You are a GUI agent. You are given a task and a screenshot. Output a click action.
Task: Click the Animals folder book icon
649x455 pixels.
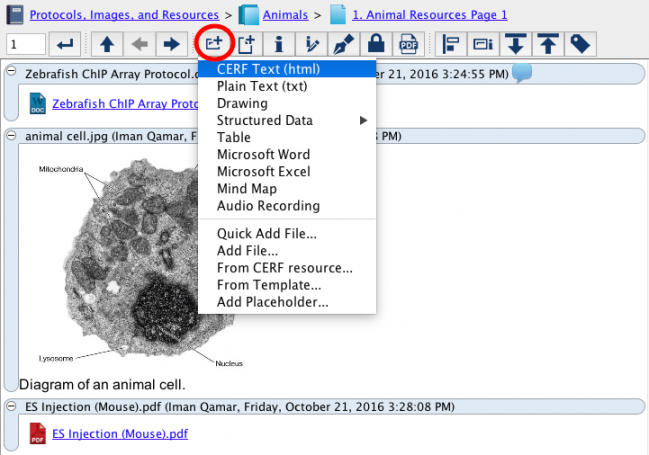[x=248, y=15]
